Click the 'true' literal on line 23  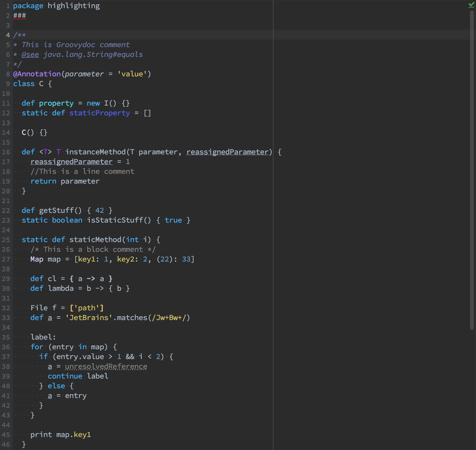click(173, 220)
